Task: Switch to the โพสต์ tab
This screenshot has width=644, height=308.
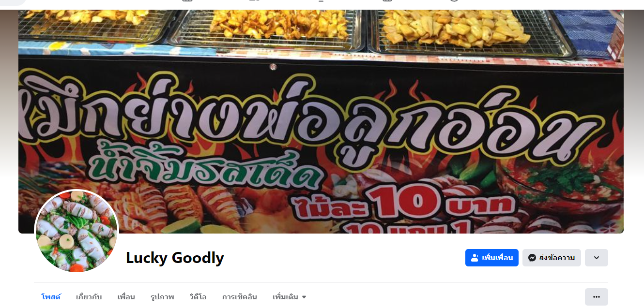Action: [x=51, y=297]
